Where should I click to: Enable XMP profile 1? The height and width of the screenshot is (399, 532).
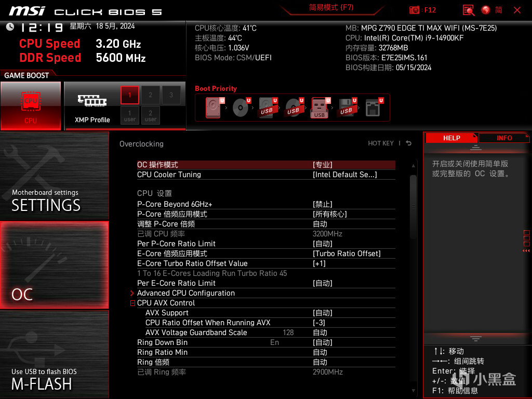(x=129, y=95)
